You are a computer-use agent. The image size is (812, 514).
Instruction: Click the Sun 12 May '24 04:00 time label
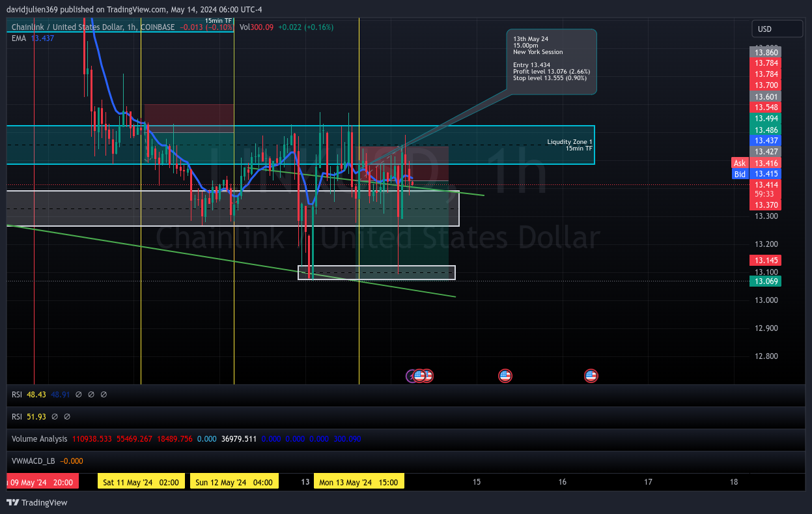tap(235, 481)
